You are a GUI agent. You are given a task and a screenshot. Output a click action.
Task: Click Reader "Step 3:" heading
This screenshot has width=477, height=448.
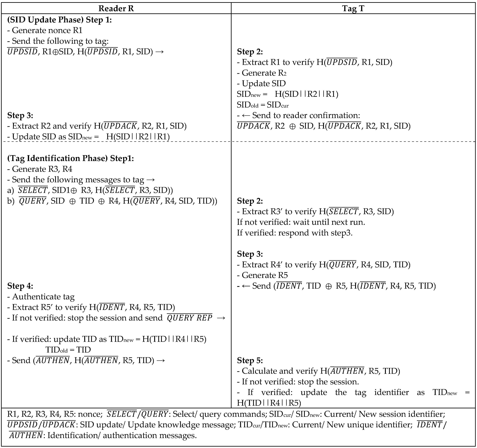pos(20,115)
